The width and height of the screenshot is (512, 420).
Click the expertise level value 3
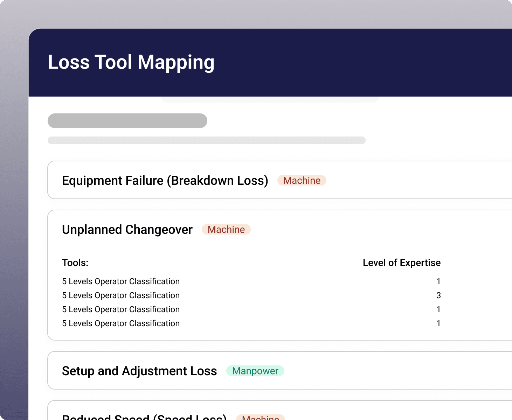pos(438,295)
